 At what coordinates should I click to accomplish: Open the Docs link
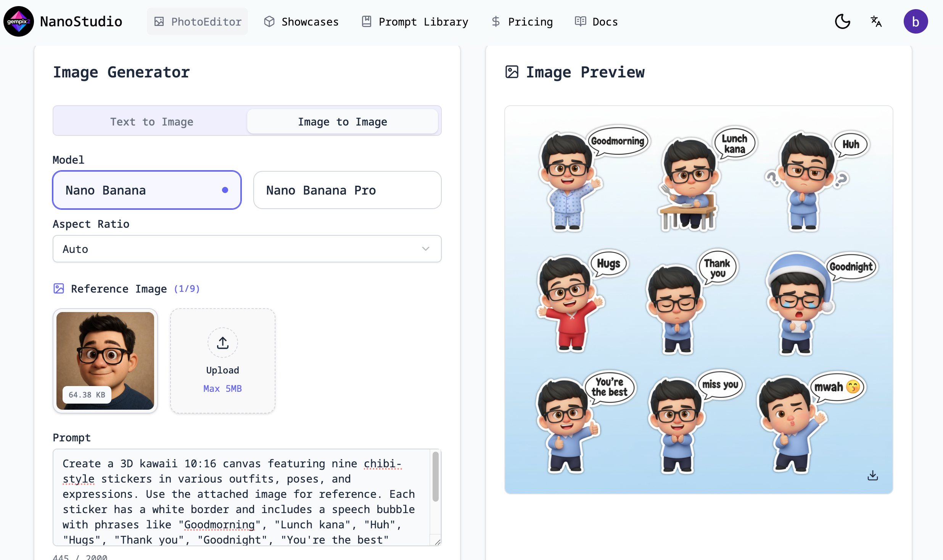tap(596, 22)
